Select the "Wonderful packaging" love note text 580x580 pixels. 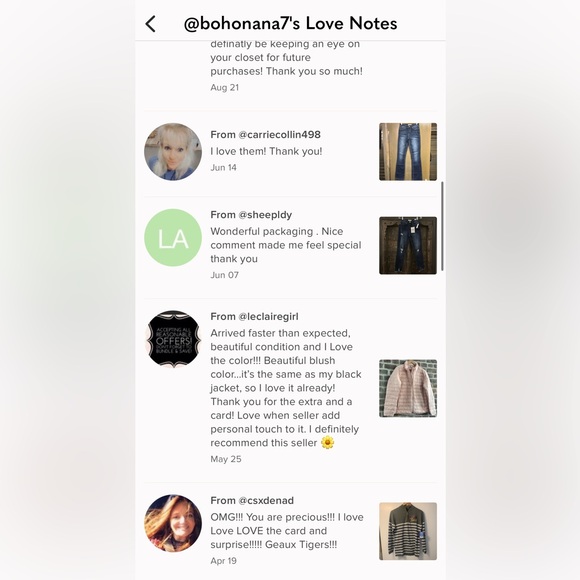click(286, 245)
